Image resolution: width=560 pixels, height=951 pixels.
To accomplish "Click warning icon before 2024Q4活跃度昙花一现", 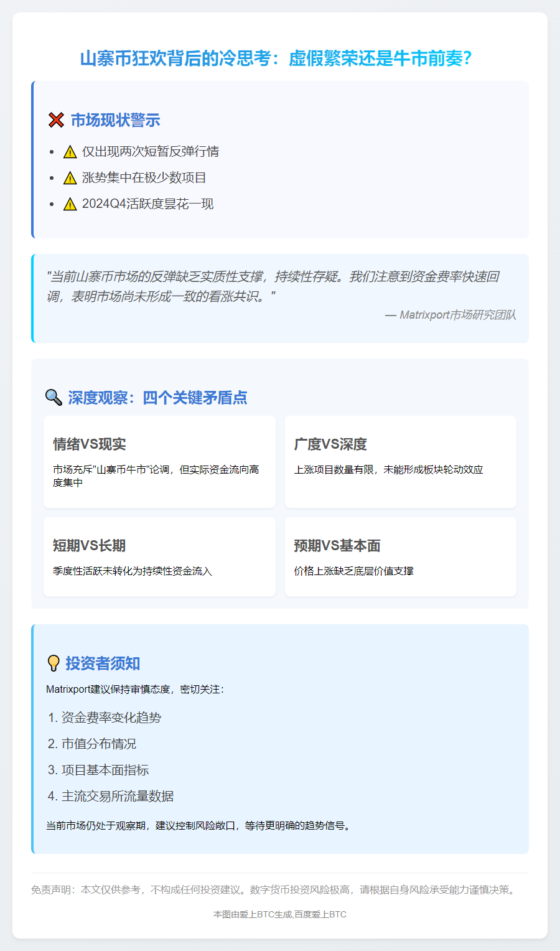I will [70, 204].
